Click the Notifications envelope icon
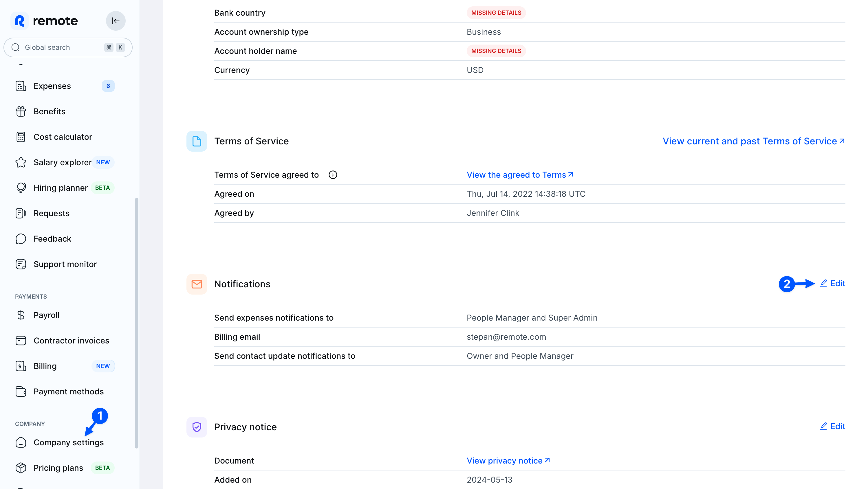Viewport: 868px width, 489px height. pos(197,284)
